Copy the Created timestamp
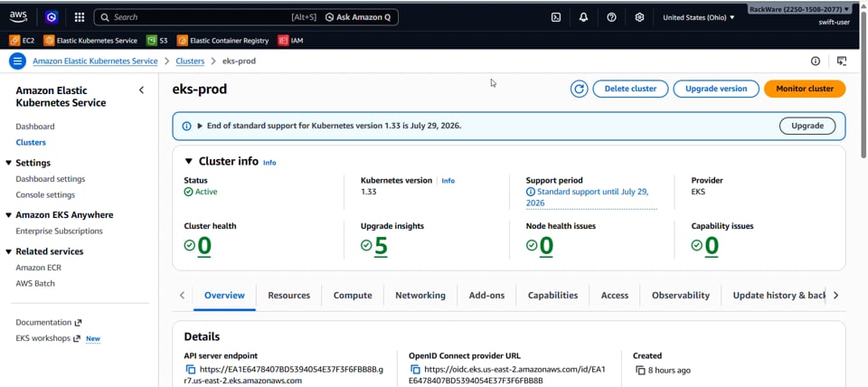 click(x=640, y=370)
